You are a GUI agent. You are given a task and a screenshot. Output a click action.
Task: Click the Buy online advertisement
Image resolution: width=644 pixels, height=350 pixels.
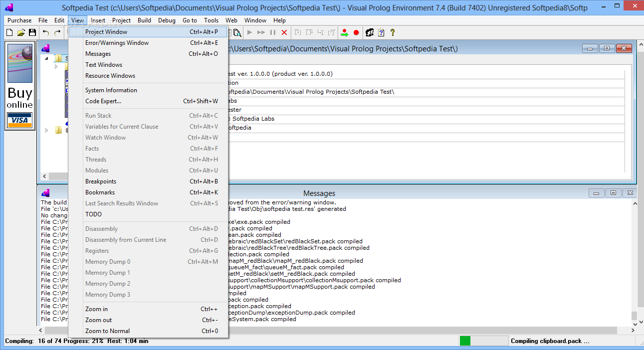tap(20, 86)
